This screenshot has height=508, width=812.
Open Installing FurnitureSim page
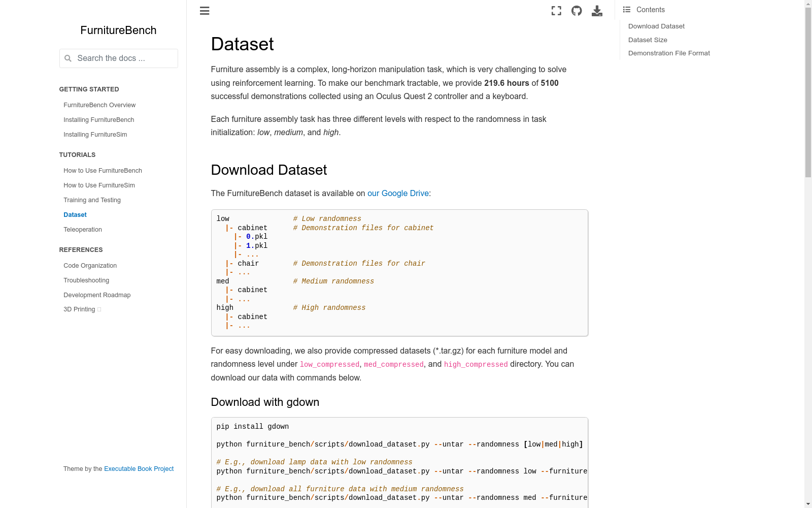[95, 135]
